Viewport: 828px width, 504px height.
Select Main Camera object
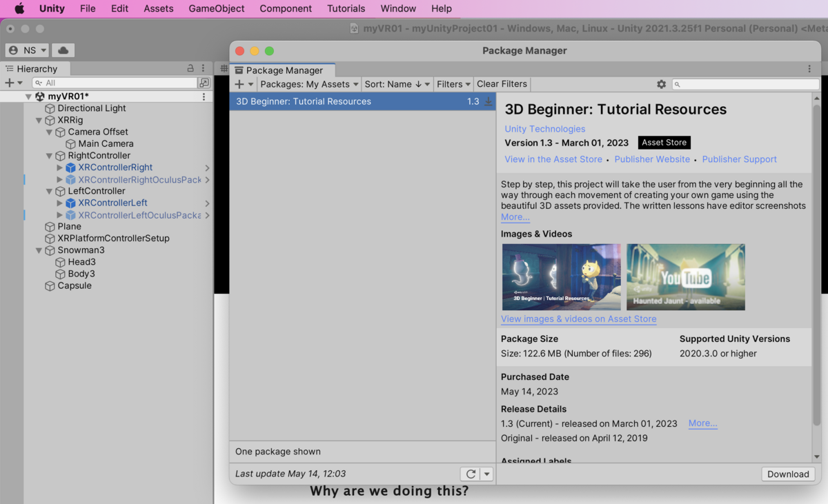coord(106,143)
